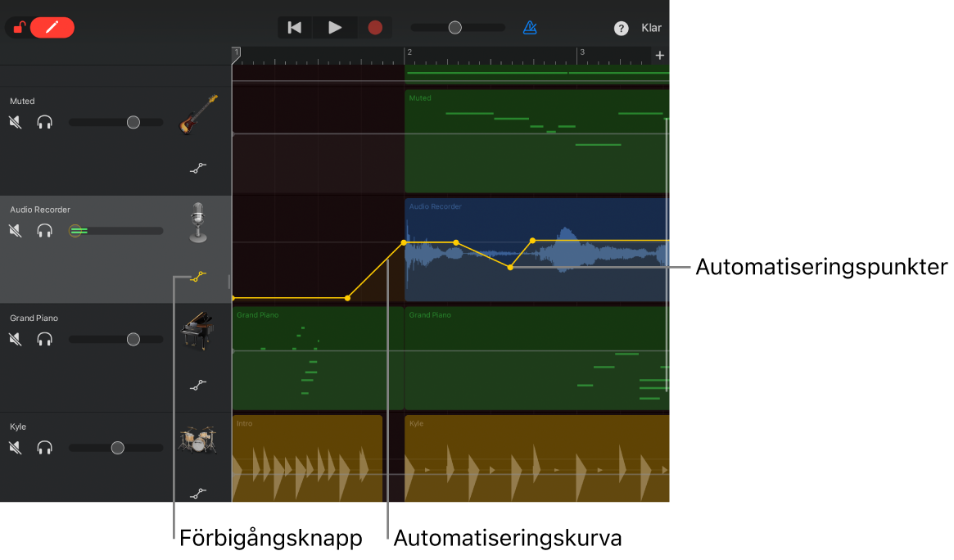Solo the Muted bass track with headphones
Screen dimensions: 954x560
coord(44,122)
